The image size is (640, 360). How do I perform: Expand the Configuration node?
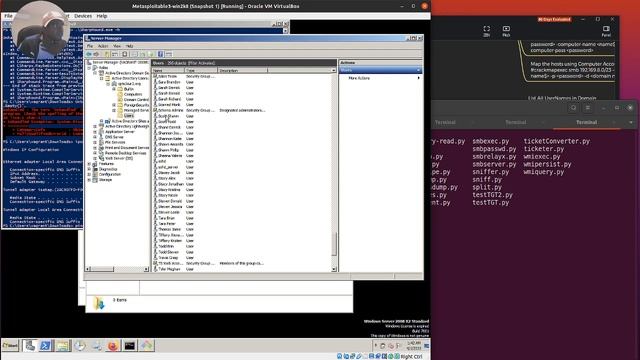[x=89, y=174]
